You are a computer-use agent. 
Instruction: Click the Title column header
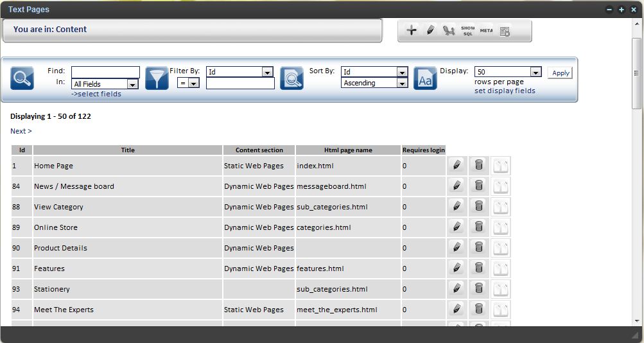click(x=128, y=150)
